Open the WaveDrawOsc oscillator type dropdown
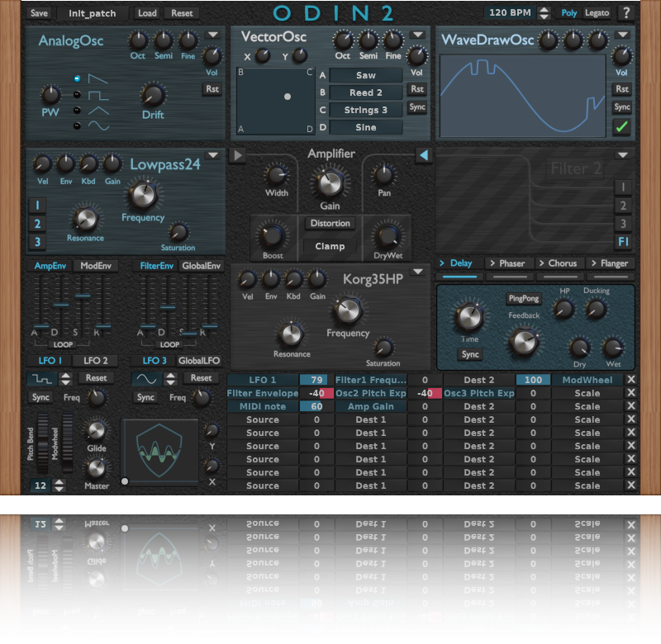The image size is (661, 644). pyautogui.click(x=623, y=35)
